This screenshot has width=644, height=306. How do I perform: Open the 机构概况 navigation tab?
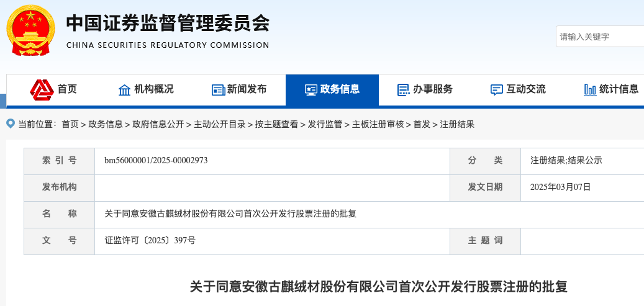coord(154,89)
